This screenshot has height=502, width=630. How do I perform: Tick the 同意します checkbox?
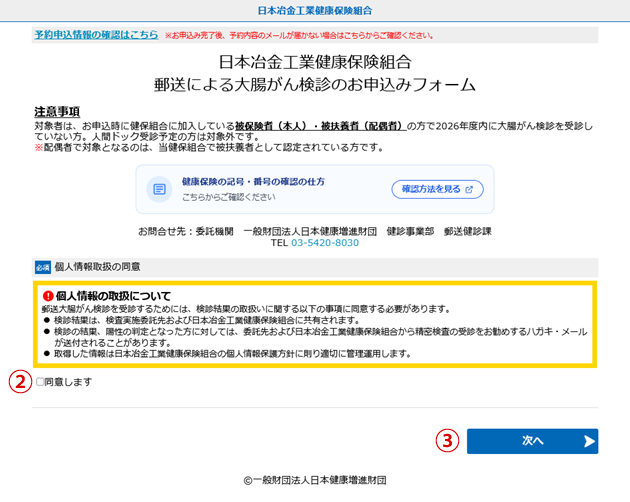coord(40,381)
